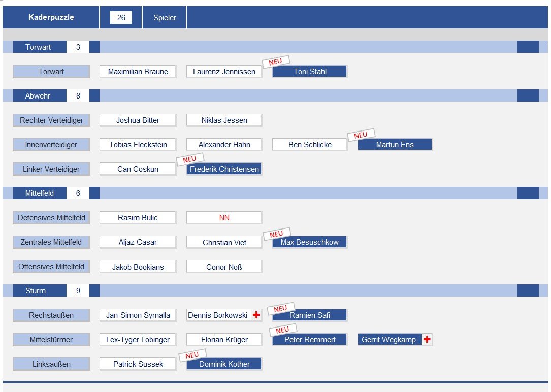
Task: Click the Innenverteidiger position label
Action: tap(51, 144)
